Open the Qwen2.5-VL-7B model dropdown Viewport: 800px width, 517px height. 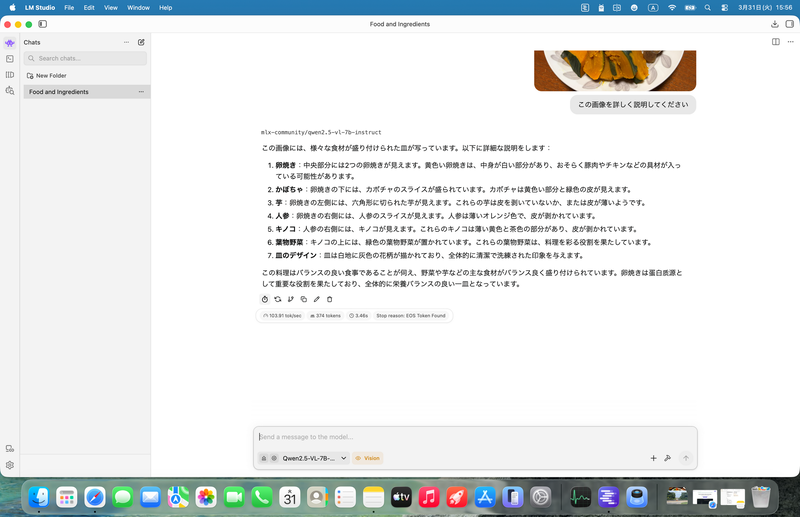pos(314,458)
